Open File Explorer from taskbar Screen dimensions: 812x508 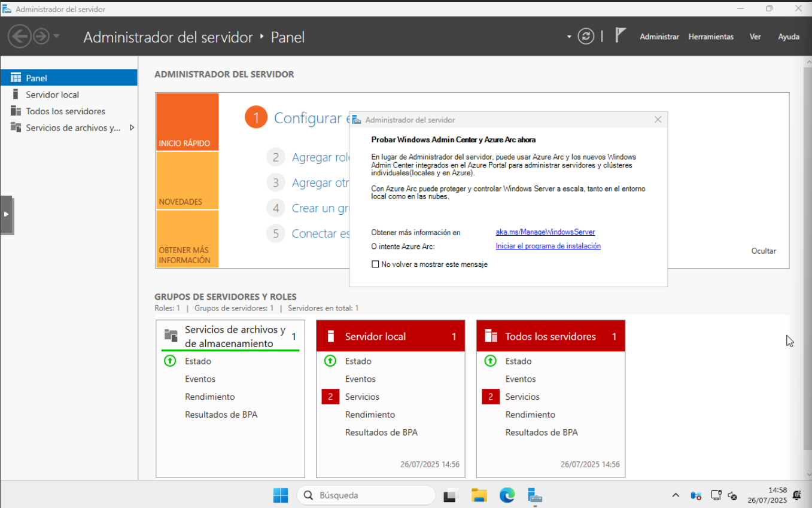[479, 495]
